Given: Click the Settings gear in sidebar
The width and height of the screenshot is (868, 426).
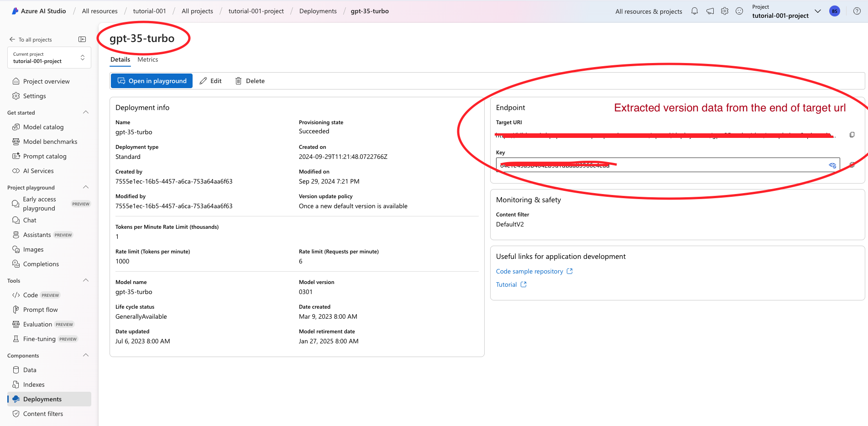Looking at the screenshot, I should click(x=16, y=96).
